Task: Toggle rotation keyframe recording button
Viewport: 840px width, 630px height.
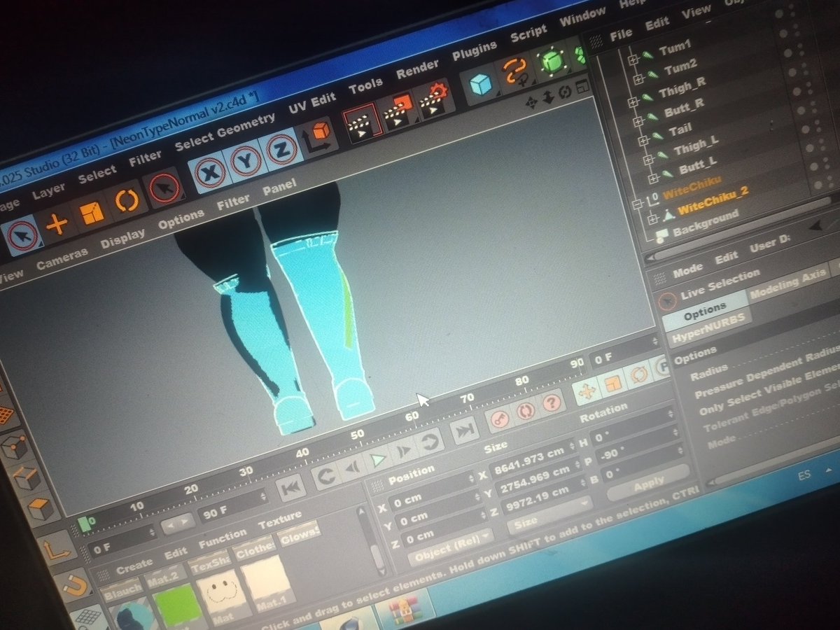Action: coord(638,374)
